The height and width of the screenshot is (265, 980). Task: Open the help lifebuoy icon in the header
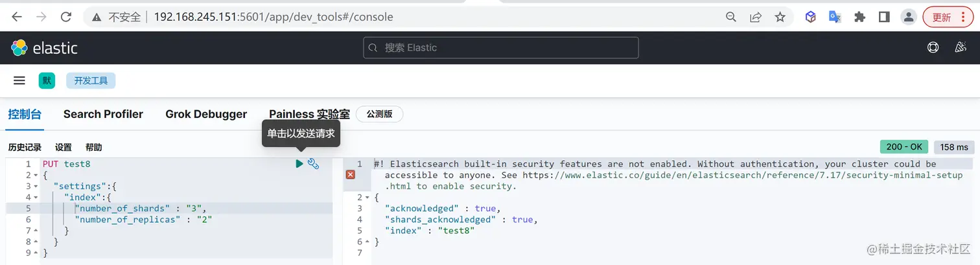(x=933, y=47)
